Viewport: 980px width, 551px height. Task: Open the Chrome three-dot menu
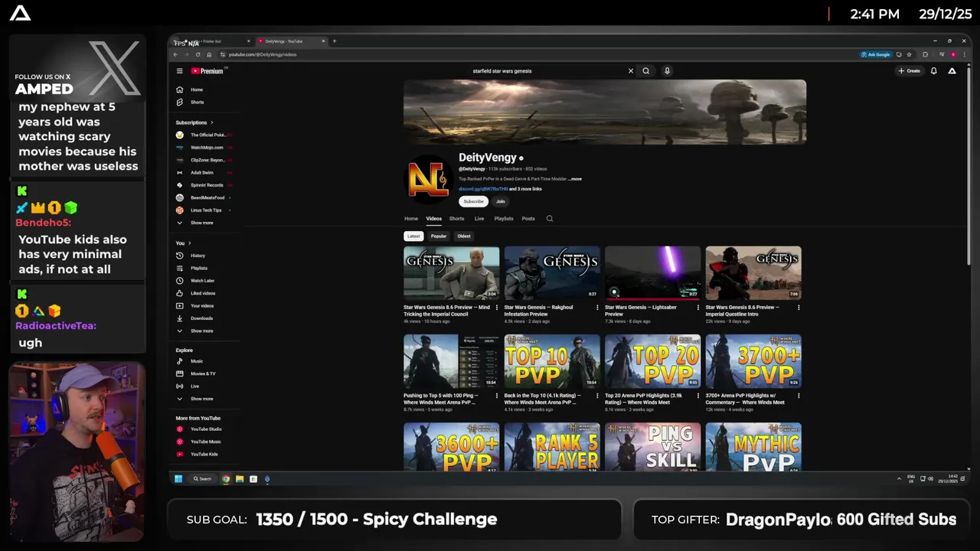click(964, 54)
